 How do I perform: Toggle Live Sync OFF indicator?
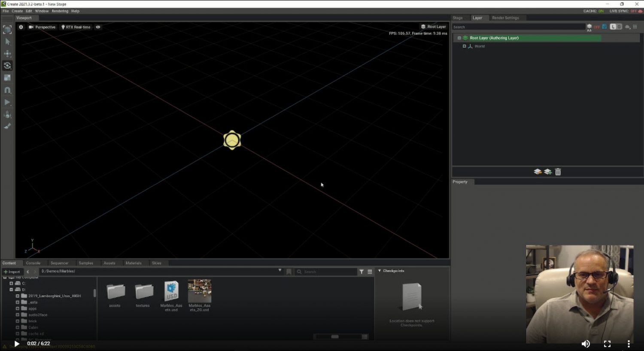click(x=633, y=11)
